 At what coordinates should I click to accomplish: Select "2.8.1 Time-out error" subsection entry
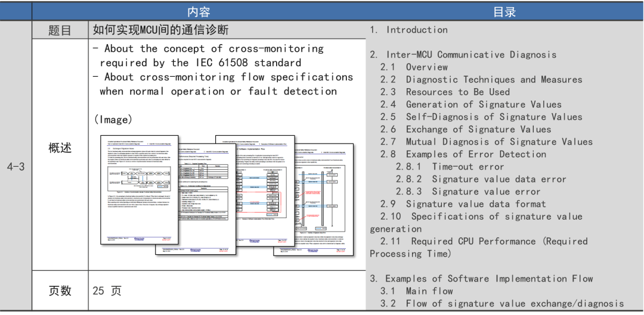(x=450, y=167)
